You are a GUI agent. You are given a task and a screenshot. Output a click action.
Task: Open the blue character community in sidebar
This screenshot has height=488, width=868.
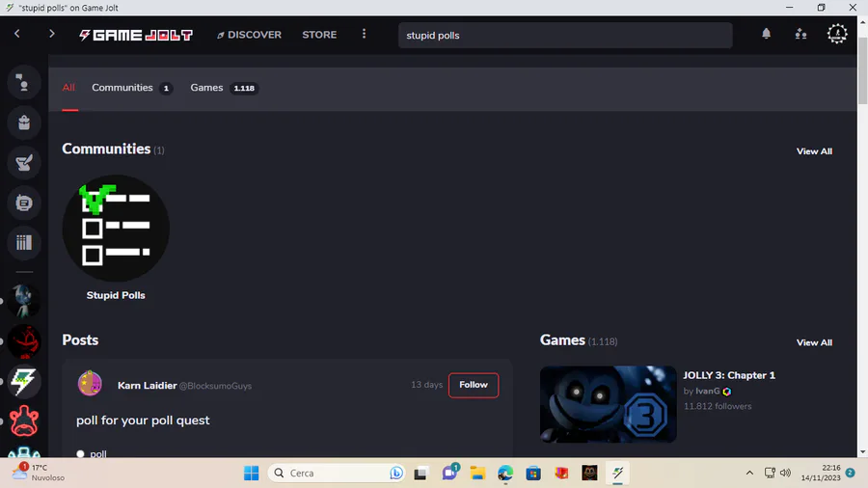(24, 301)
